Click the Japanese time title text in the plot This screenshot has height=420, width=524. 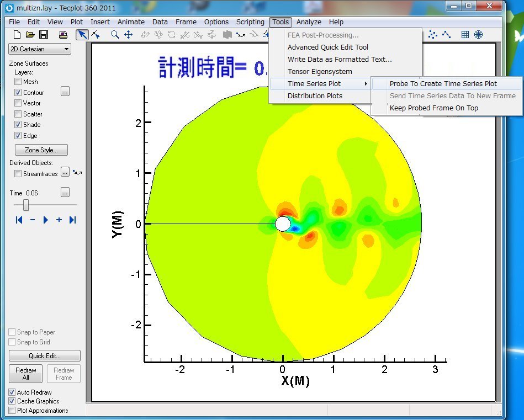tap(213, 67)
